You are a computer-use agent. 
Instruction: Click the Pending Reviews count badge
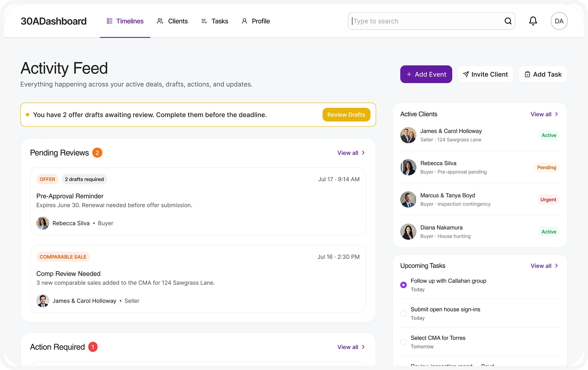[97, 153]
